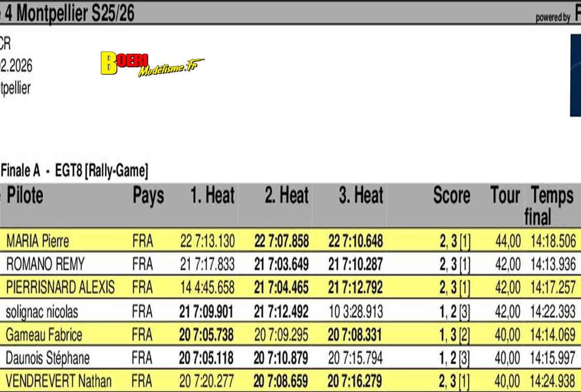Select solignac nicolas entry
The height and width of the screenshot is (392, 581).
click(x=42, y=312)
